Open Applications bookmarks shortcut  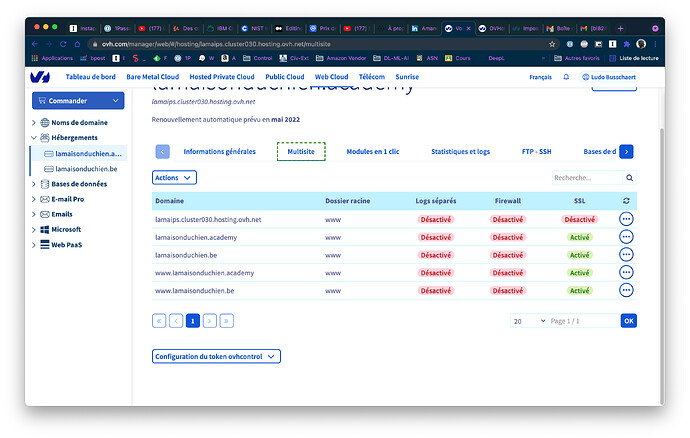point(52,58)
